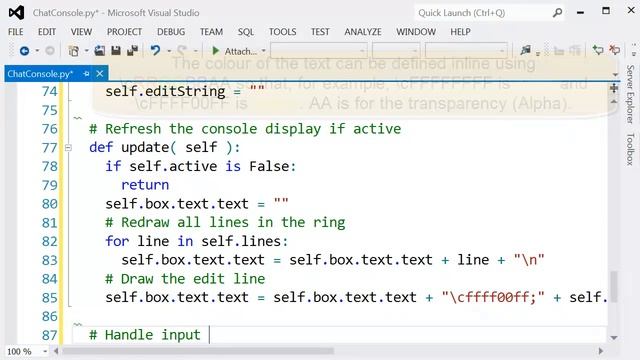640x360 pixels.
Task: Open the VIEW menu
Action: click(81, 32)
